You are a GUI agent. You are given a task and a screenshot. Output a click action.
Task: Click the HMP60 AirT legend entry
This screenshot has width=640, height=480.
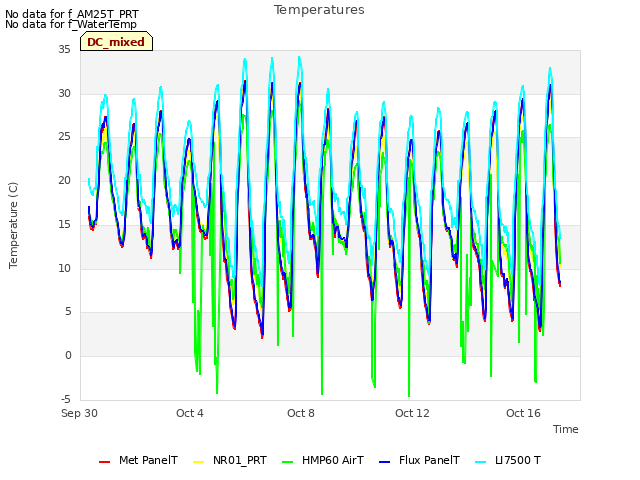click(323, 460)
